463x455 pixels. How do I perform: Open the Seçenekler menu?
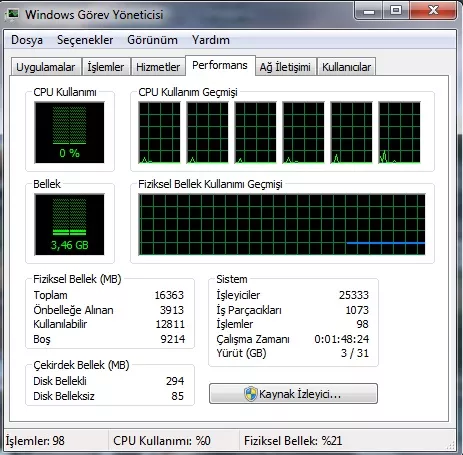click(85, 40)
